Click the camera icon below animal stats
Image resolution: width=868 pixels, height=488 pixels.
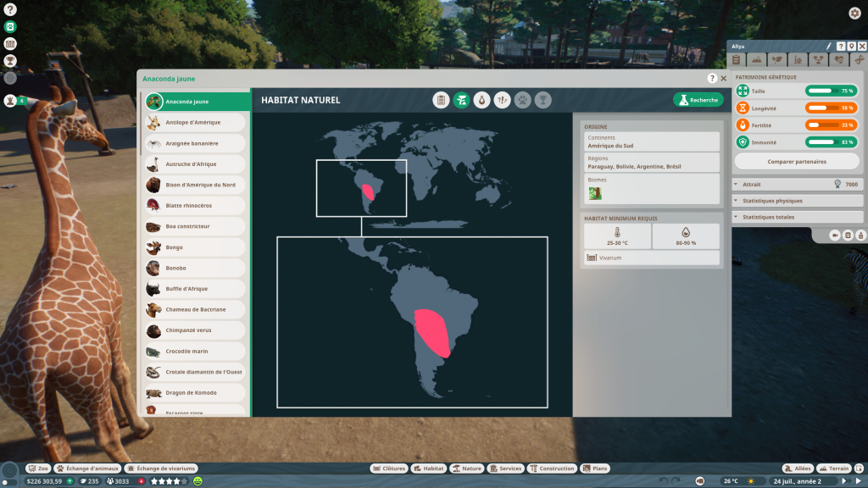pyautogui.click(x=835, y=235)
